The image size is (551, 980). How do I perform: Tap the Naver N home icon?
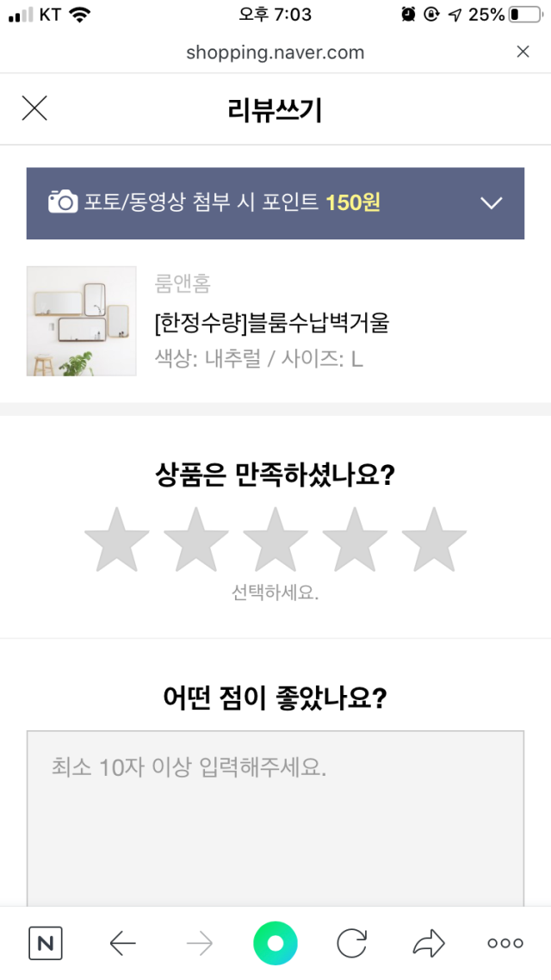click(46, 943)
